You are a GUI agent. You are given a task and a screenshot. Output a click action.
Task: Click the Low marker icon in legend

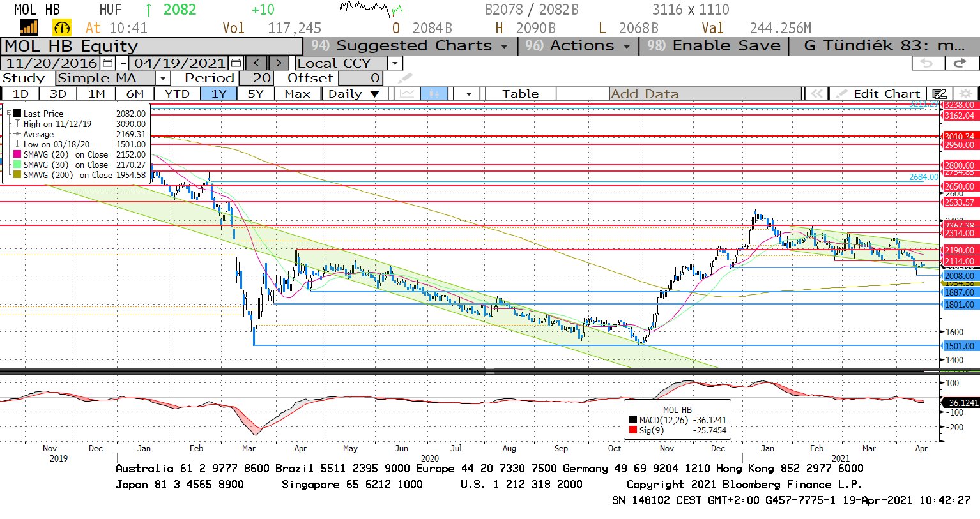tap(17, 144)
